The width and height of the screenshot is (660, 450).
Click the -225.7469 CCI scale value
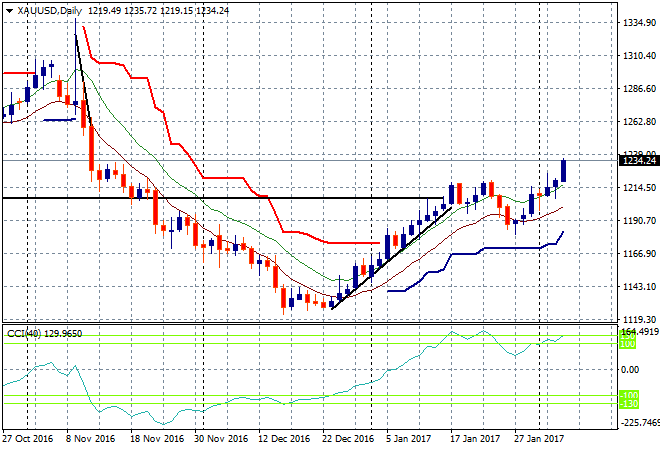coord(641,422)
